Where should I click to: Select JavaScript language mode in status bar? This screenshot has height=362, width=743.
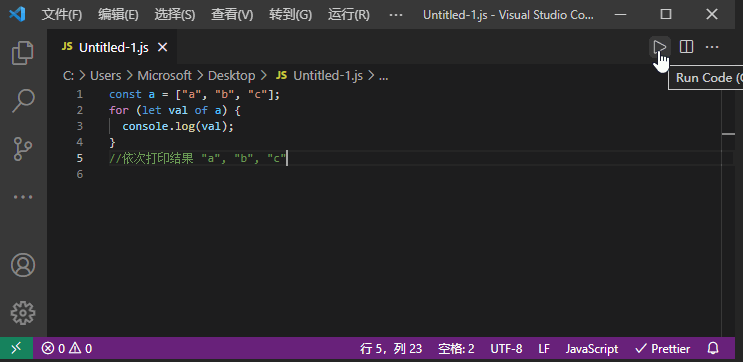(592, 349)
